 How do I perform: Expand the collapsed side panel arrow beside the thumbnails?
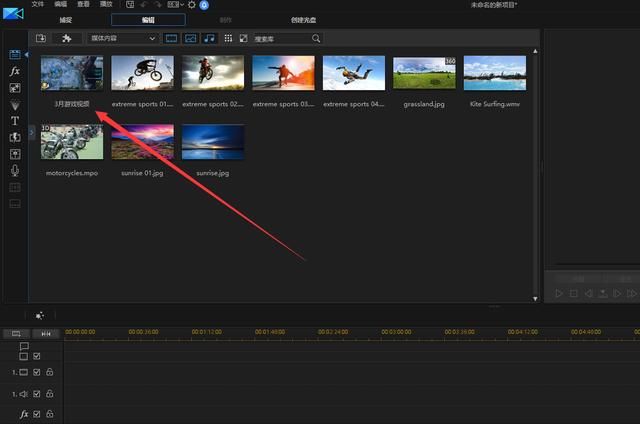pyautogui.click(x=32, y=131)
